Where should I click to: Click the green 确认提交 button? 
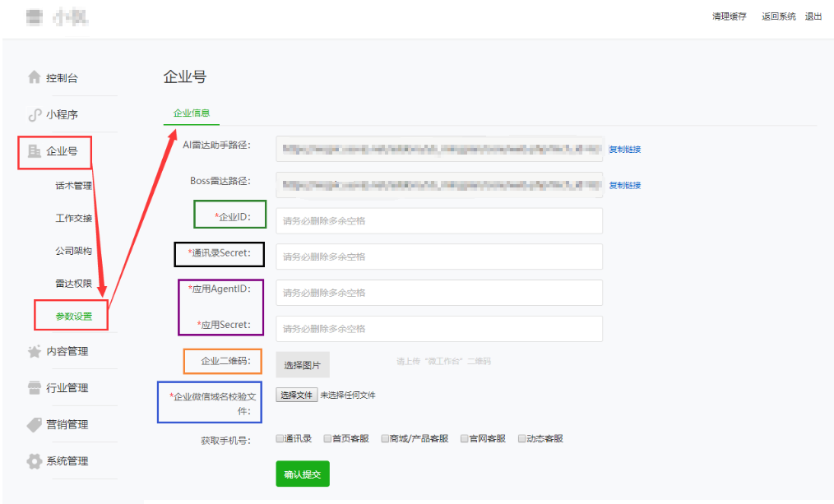tap(303, 474)
